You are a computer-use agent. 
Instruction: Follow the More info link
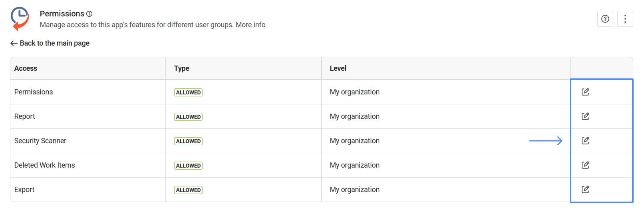tap(250, 25)
